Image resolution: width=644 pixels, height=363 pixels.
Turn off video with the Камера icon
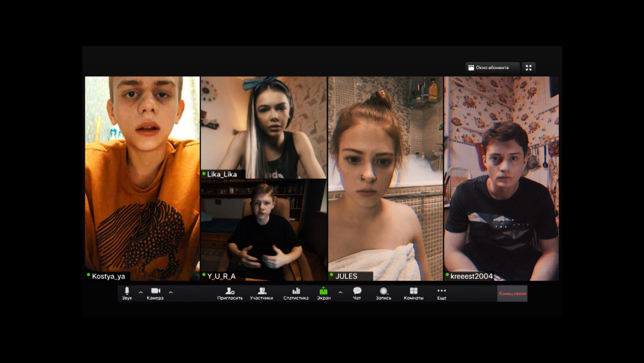(155, 291)
